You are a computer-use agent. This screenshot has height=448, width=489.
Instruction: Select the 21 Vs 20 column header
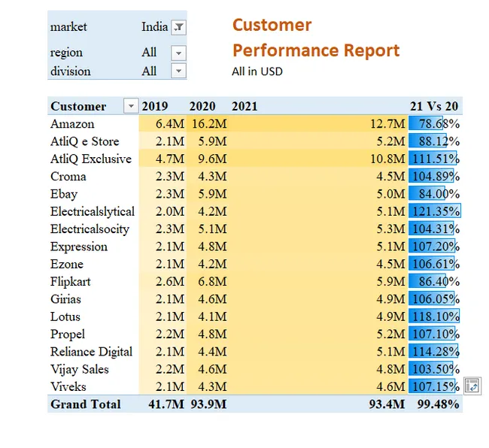click(x=434, y=106)
